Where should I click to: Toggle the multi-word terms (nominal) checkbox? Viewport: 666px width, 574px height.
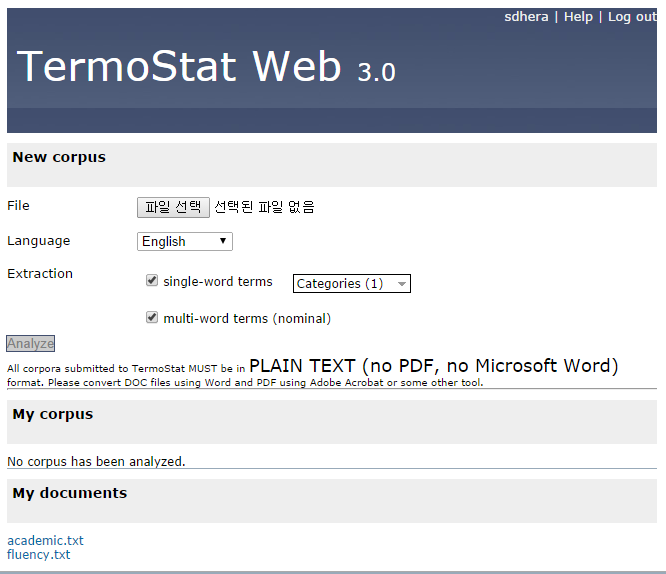tap(152, 317)
